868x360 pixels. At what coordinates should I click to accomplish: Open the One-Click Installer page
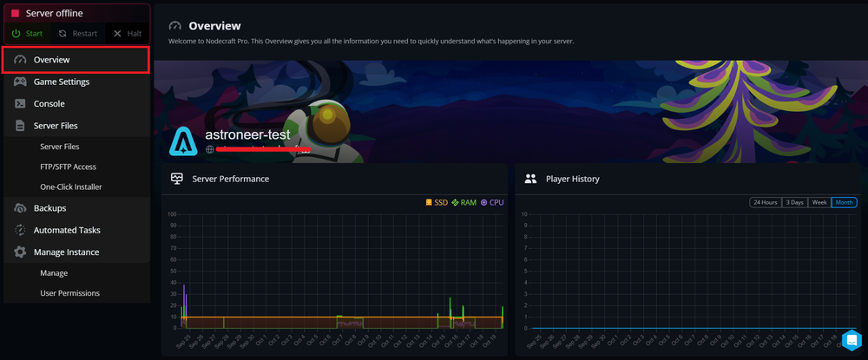tap(70, 187)
